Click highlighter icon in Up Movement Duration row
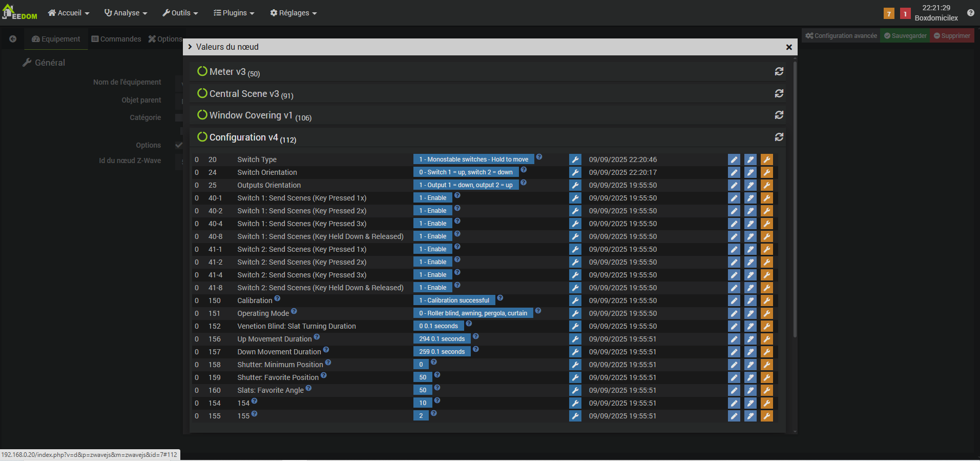 (x=750, y=339)
